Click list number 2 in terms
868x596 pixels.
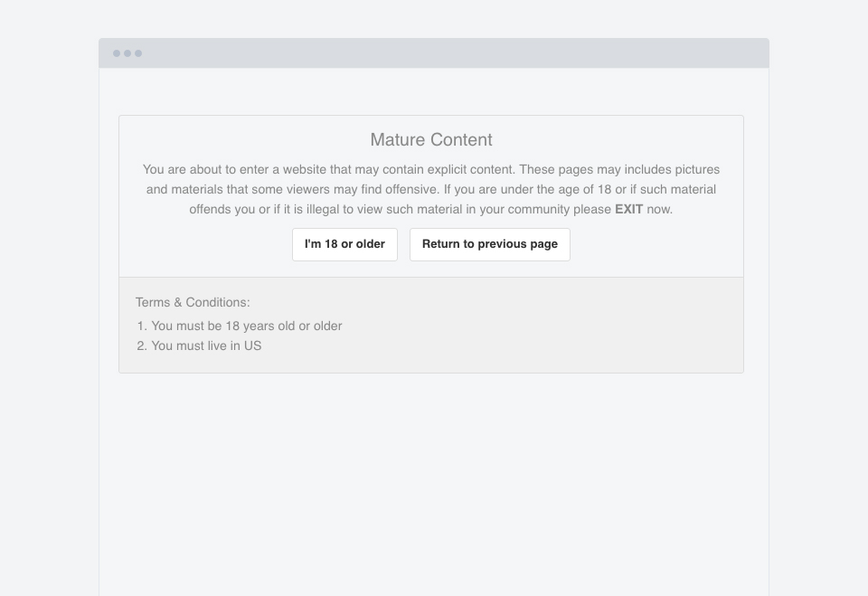tap(141, 345)
